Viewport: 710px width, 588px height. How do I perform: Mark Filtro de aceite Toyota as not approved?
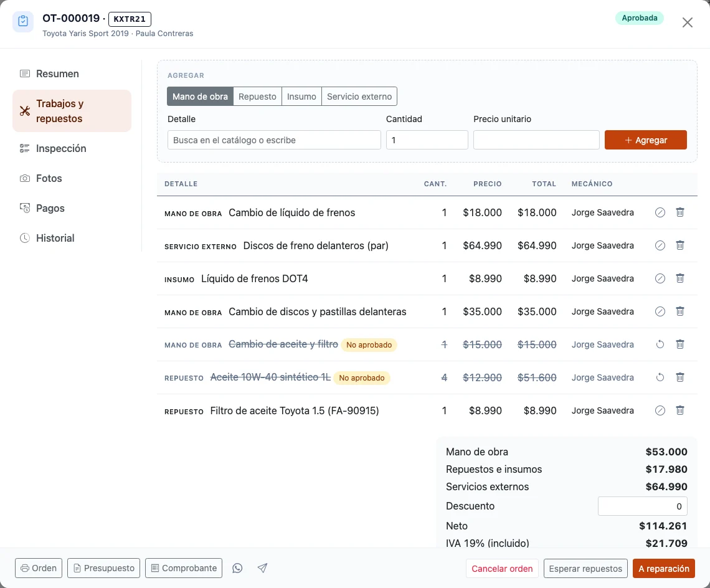(x=660, y=410)
